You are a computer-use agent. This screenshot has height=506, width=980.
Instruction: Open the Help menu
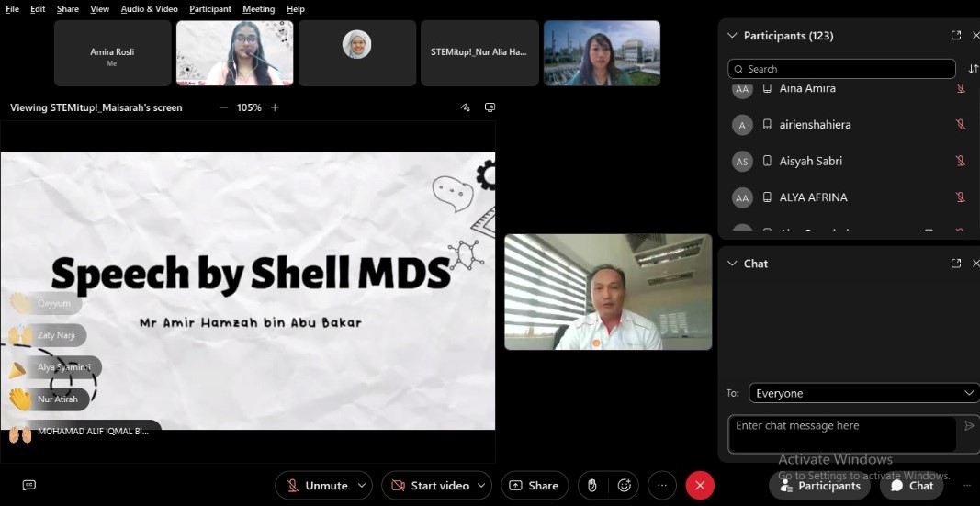coord(296,9)
